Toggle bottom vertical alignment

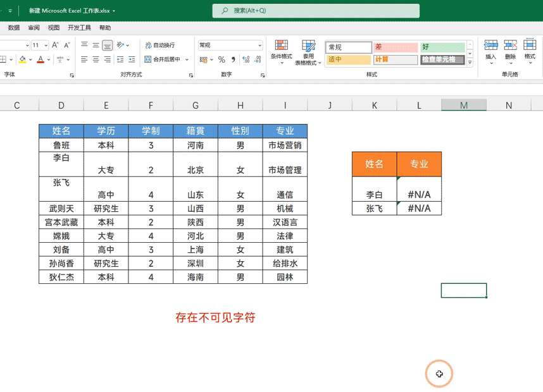point(108,45)
